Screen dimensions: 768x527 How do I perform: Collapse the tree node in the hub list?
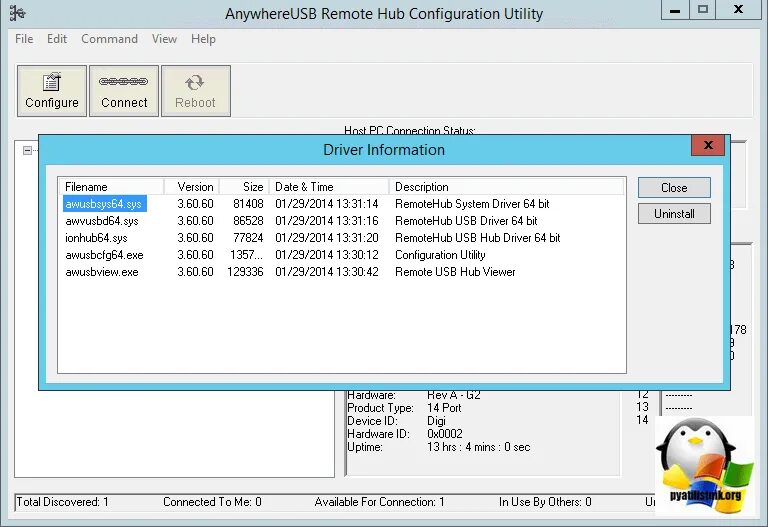tap(28, 150)
